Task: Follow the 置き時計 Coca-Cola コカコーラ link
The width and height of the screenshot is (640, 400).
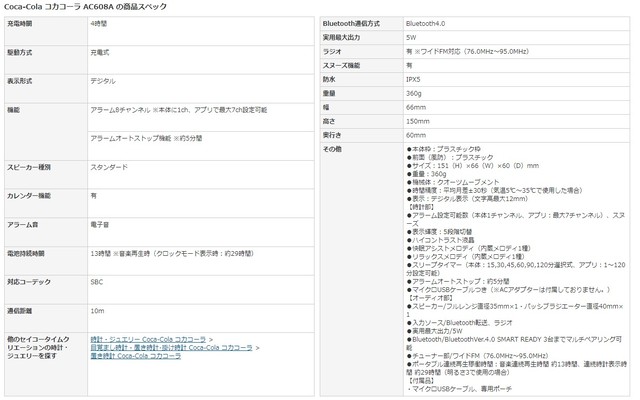Action: click(136, 356)
